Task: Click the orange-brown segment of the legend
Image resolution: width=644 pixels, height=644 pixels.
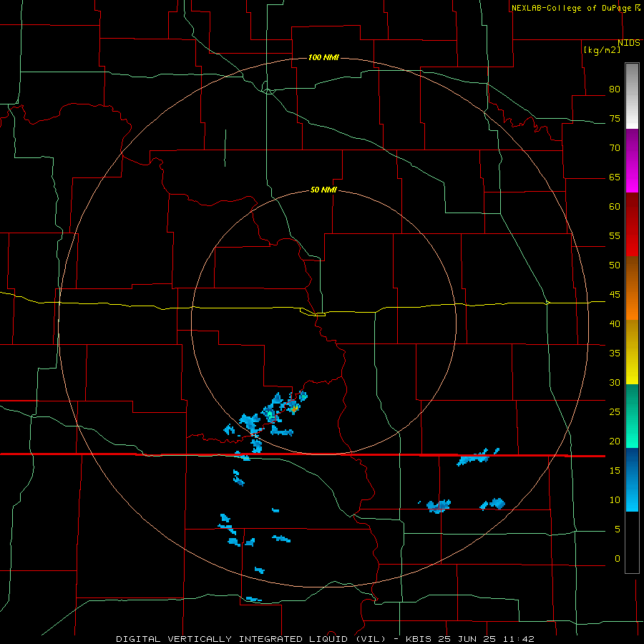Action: 632,288
